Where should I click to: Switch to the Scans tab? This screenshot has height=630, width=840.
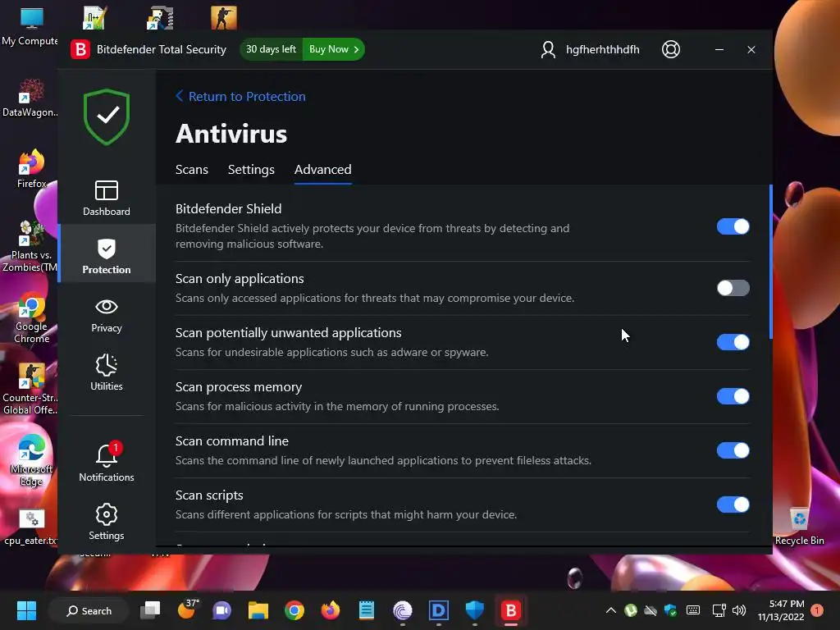click(192, 170)
